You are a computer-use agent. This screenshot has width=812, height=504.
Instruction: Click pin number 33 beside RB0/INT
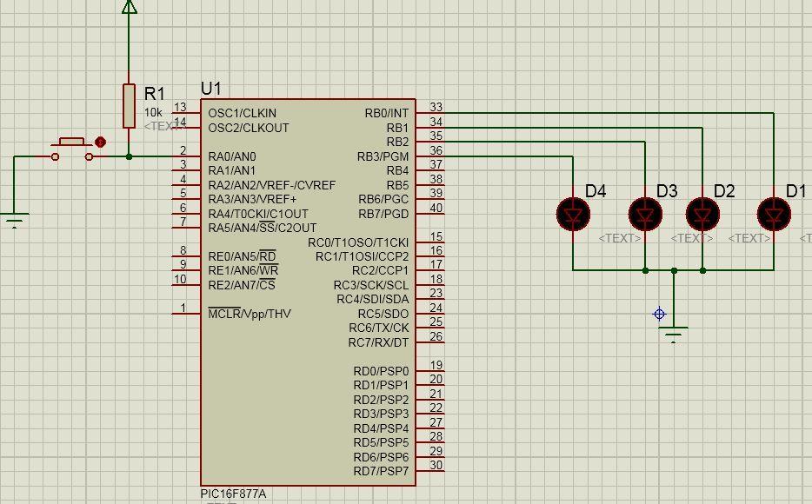[436, 107]
